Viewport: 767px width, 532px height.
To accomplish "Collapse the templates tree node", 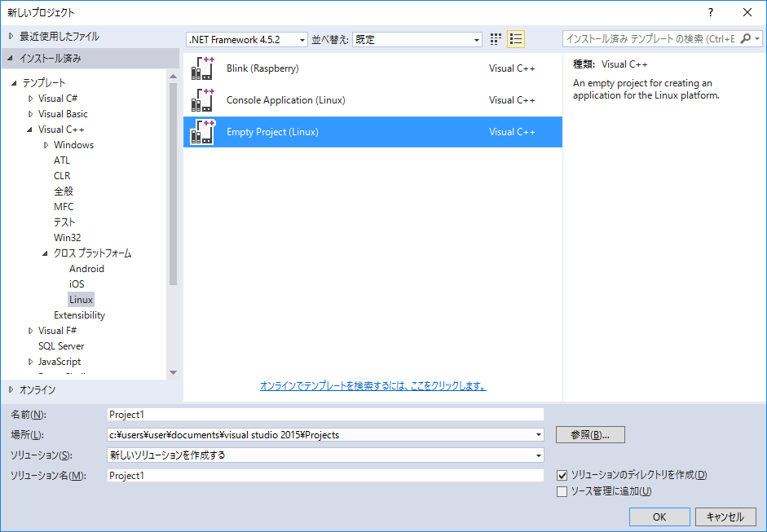I will coord(14,83).
